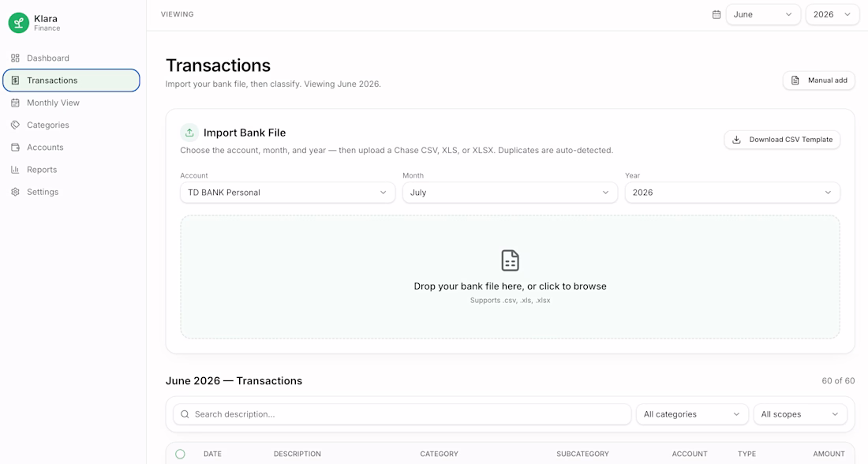Expand the TD BANK Personal account dropdown
Screen dimensions: 868x464
pyautogui.click(x=287, y=192)
